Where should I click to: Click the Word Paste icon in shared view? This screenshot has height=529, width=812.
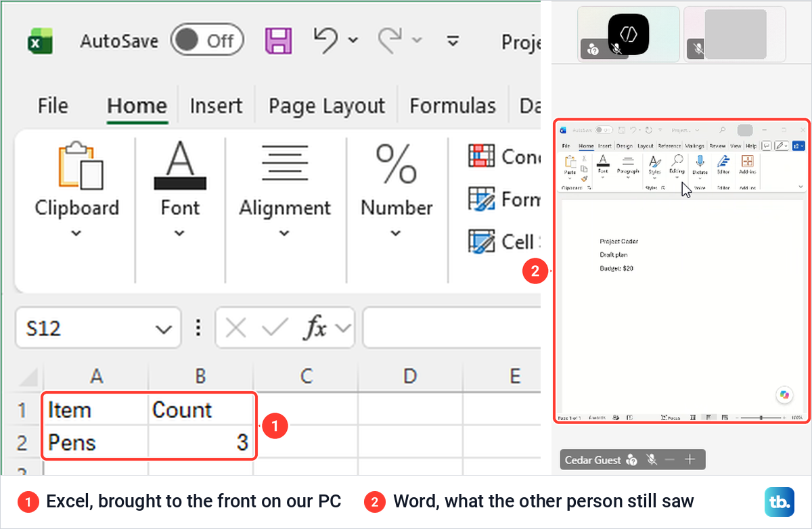click(x=570, y=162)
